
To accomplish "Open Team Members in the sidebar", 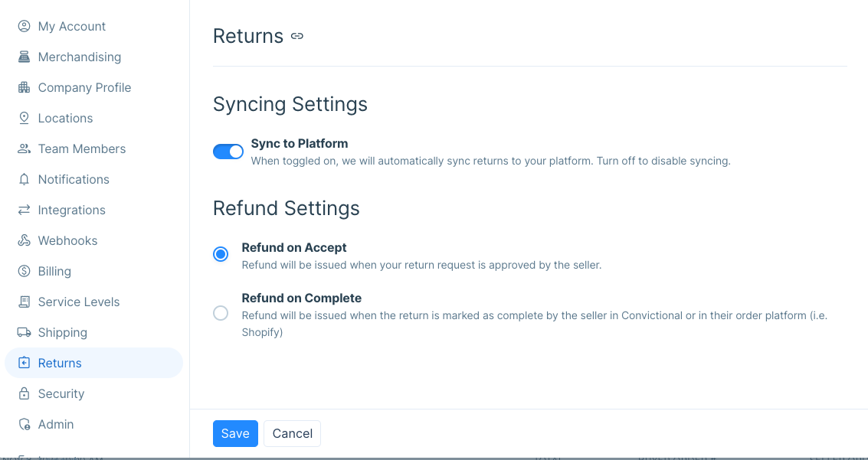I will (x=82, y=148).
